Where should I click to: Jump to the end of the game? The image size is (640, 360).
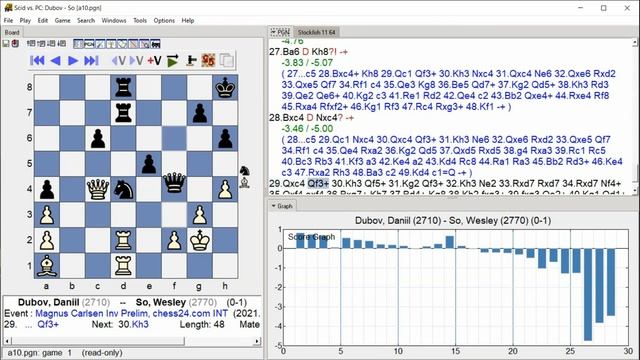click(x=91, y=60)
